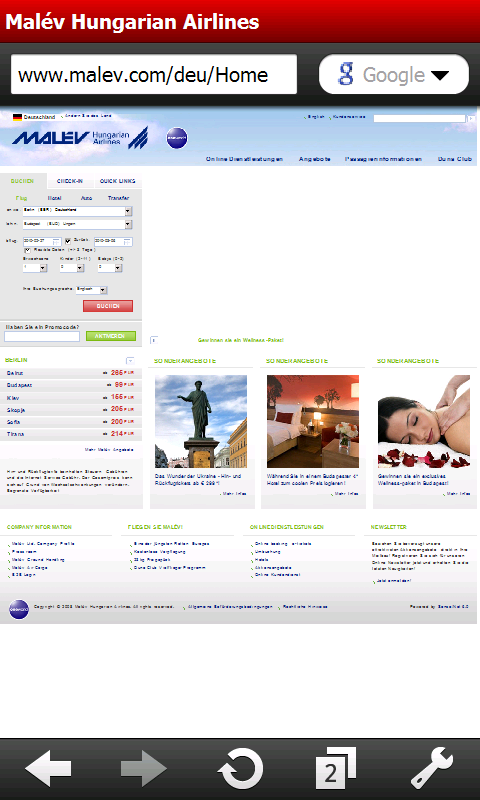Toggle the flexible dates checkbox
Screen dimensions: 480x800
(x=28, y=250)
